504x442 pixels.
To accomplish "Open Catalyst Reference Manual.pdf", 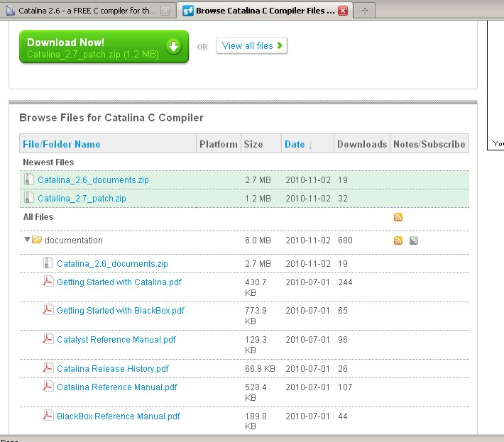I will pos(116,340).
